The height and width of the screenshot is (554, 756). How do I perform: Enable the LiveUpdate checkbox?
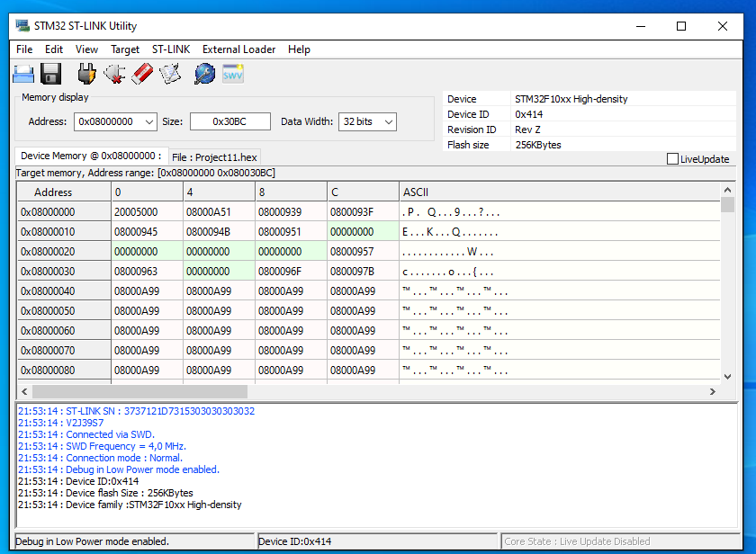[672, 159]
